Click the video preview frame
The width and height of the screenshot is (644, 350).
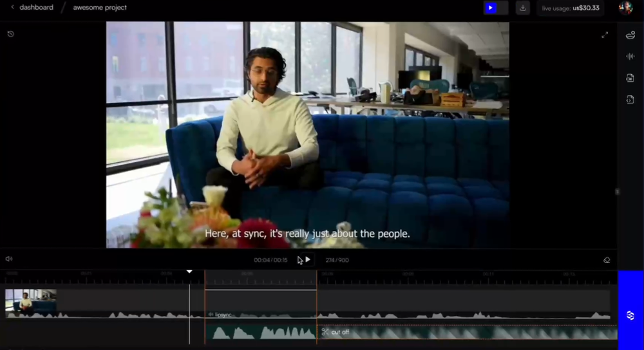click(x=308, y=134)
